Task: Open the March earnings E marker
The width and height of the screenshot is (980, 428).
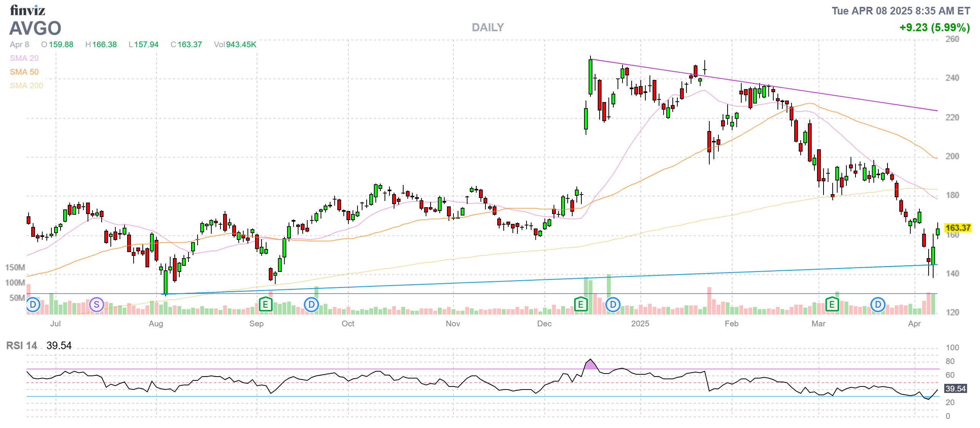Action: tap(832, 305)
